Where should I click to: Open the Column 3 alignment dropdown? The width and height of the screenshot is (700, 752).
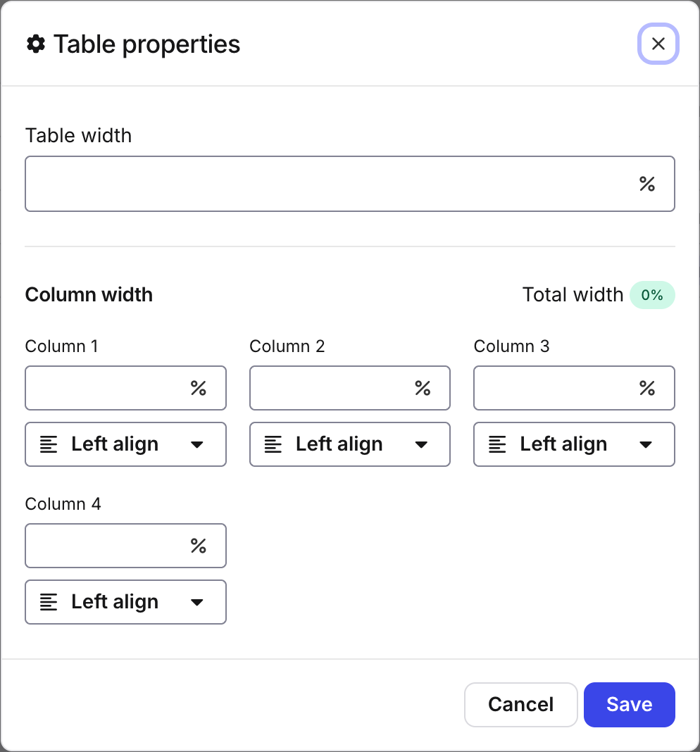click(646, 444)
